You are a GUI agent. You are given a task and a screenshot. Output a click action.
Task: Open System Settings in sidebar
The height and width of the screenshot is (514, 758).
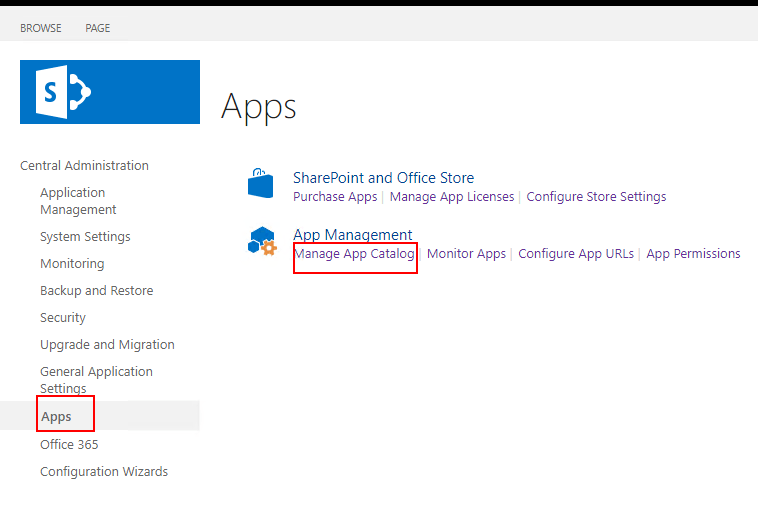(x=85, y=237)
